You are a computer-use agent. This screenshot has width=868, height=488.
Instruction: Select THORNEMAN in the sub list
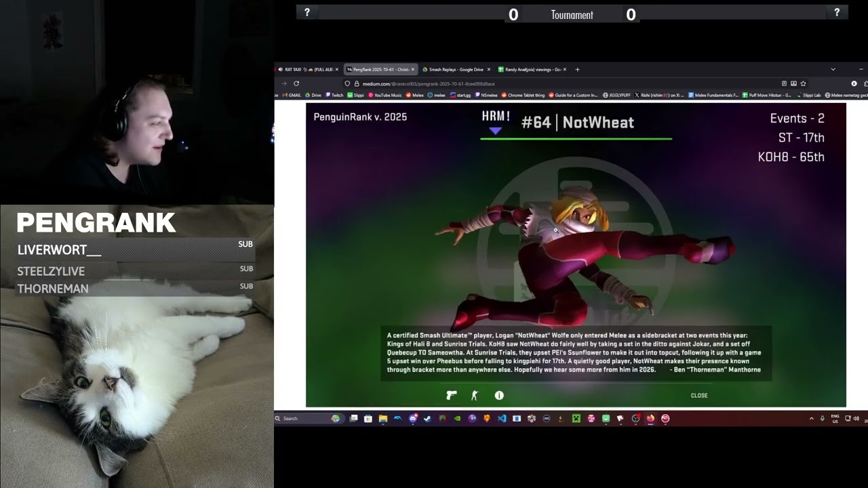coord(136,288)
